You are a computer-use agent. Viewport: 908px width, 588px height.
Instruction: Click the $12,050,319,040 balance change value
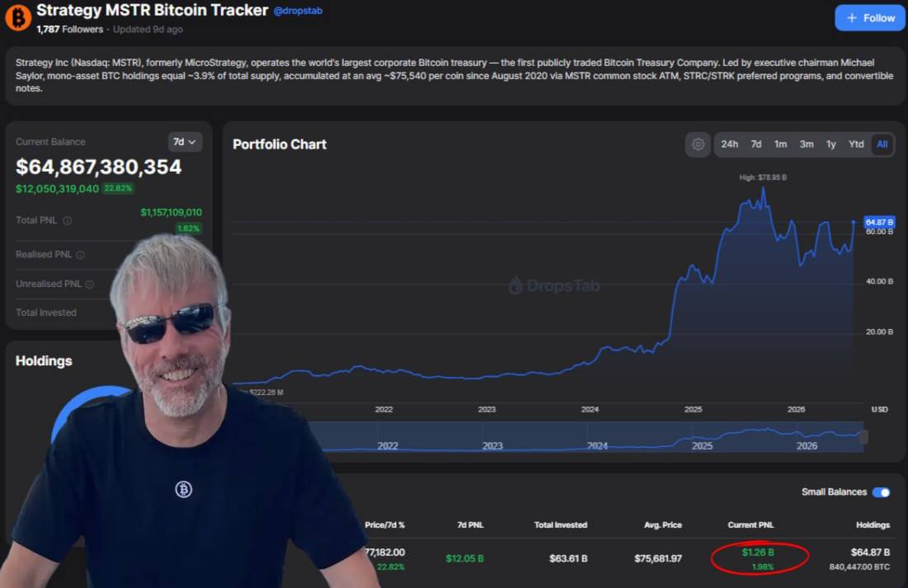[x=57, y=189]
